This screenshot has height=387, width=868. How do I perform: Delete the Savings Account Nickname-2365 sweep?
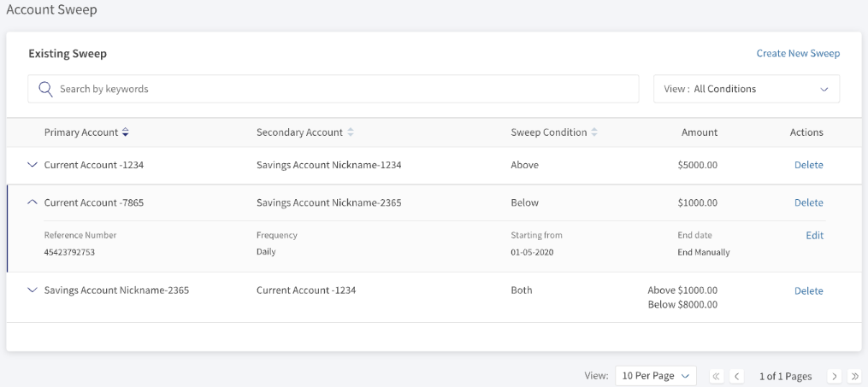808,290
